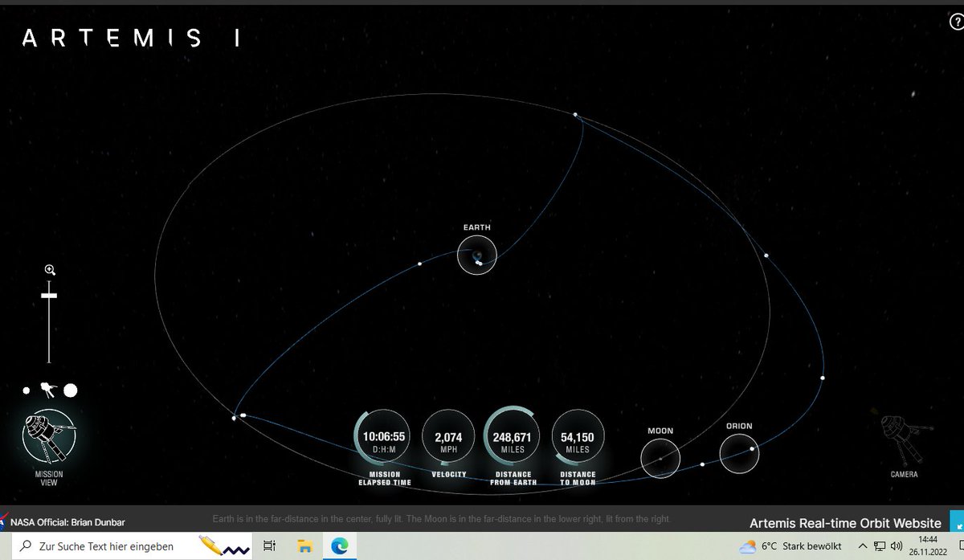
Task: Open NASA Official: Brian Dunbar link
Action: pyautogui.click(x=68, y=522)
